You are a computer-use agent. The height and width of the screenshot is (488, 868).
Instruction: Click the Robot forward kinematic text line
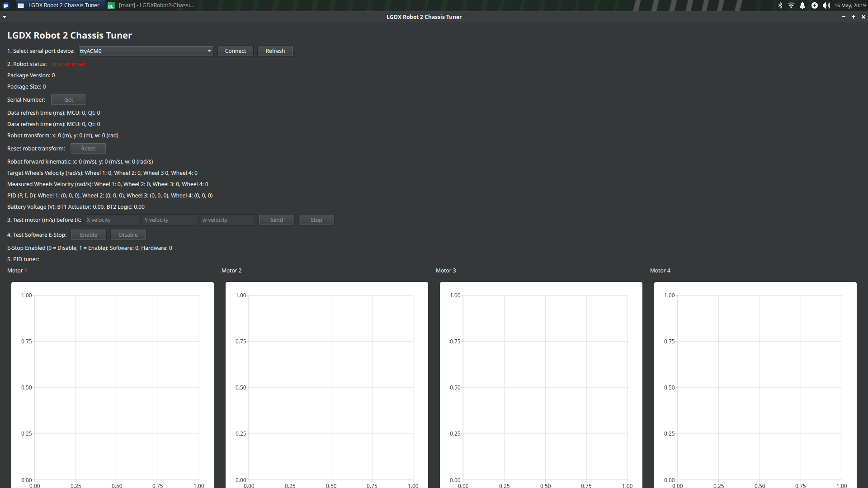(x=80, y=162)
